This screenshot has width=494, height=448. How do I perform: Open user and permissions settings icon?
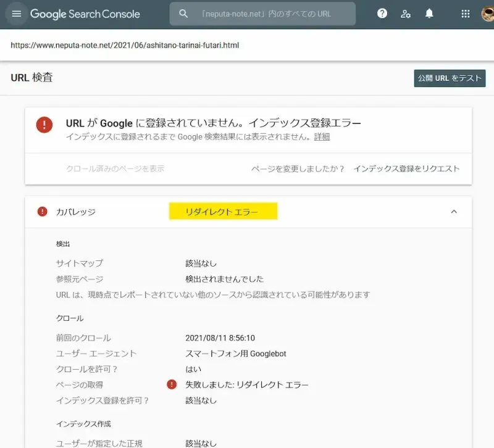[405, 13]
